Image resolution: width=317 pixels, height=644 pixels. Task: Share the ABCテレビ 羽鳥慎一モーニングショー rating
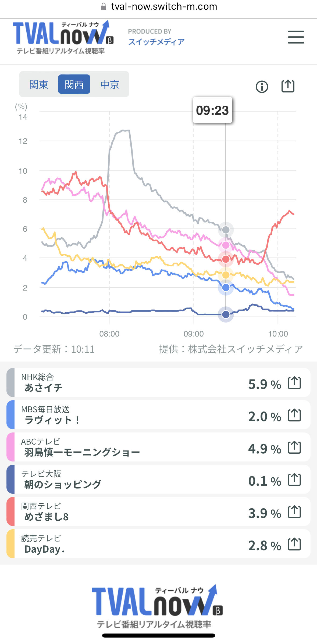pyautogui.click(x=294, y=447)
